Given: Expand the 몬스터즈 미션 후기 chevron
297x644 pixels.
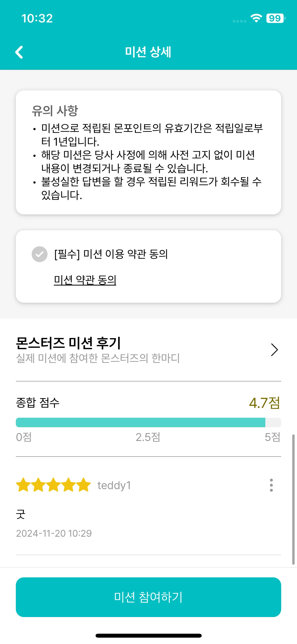Looking at the screenshot, I should (x=275, y=350).
